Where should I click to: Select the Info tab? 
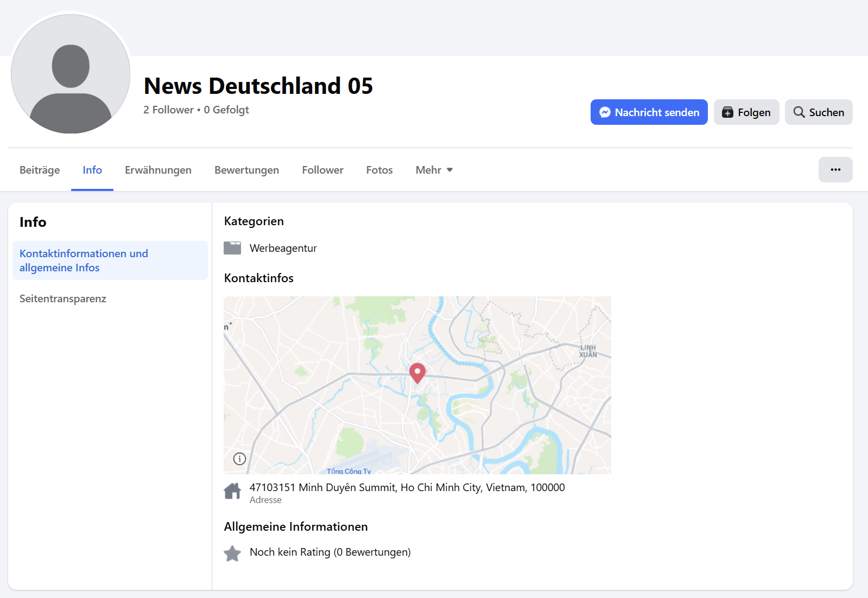point(92,170)
